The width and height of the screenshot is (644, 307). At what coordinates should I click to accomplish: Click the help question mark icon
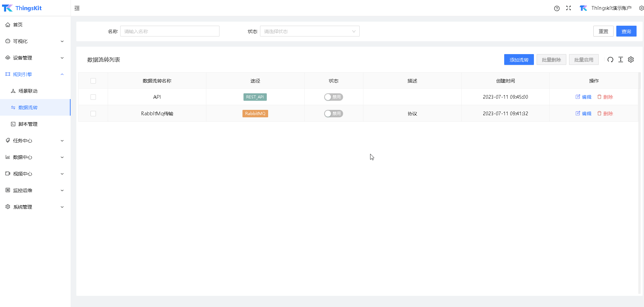pos(557,8)
